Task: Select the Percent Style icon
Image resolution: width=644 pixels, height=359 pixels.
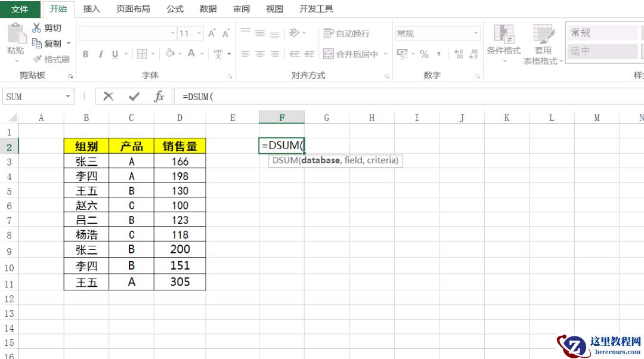Action: click(425, 54)
